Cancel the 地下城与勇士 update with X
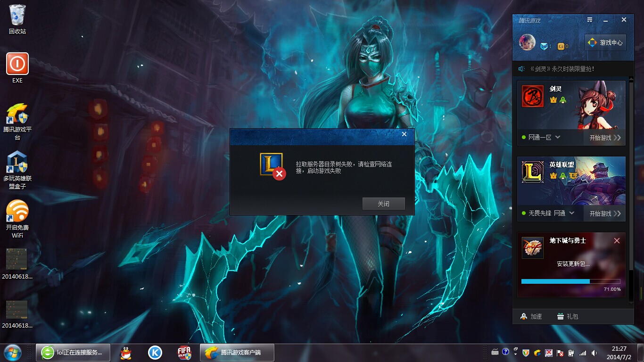644x362 pixels. point(617,241)
